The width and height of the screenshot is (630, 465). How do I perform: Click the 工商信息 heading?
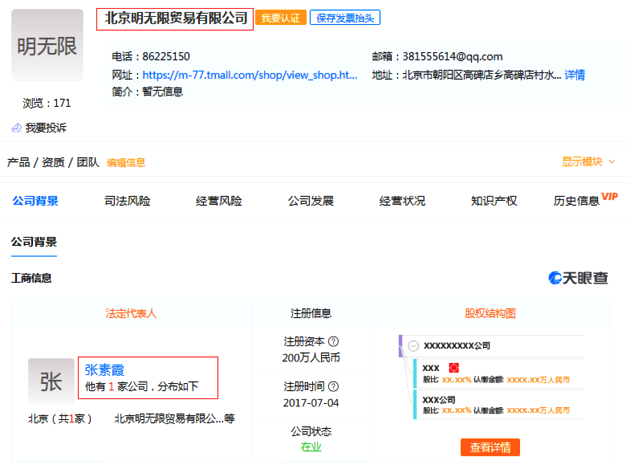(31, 278)
